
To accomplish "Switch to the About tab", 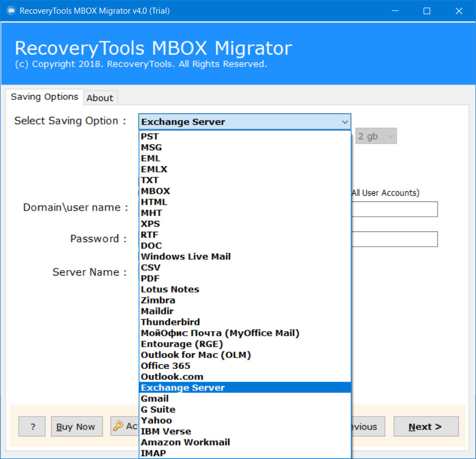I will pos(100,98).
